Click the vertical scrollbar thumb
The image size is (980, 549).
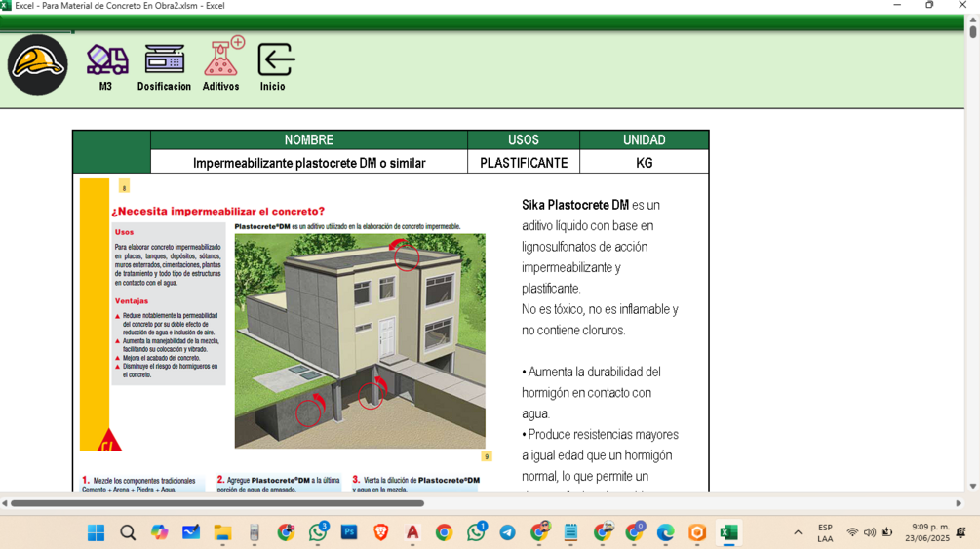click(973, 32)
